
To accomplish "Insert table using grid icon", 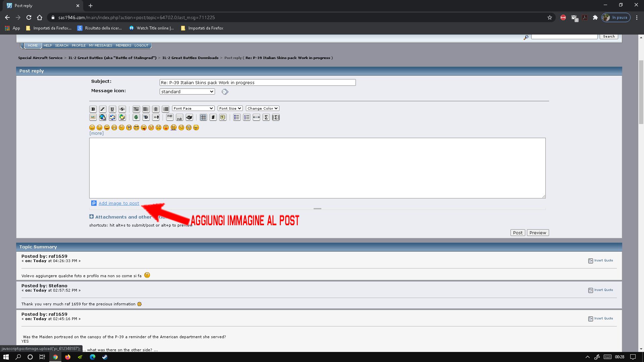I will tap(203, 117).
